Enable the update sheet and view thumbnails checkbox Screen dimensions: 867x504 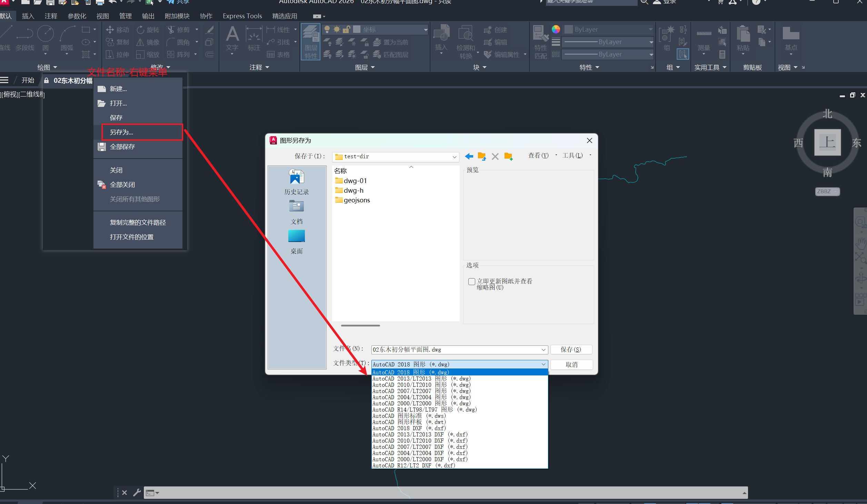click(x=472, y=282)
